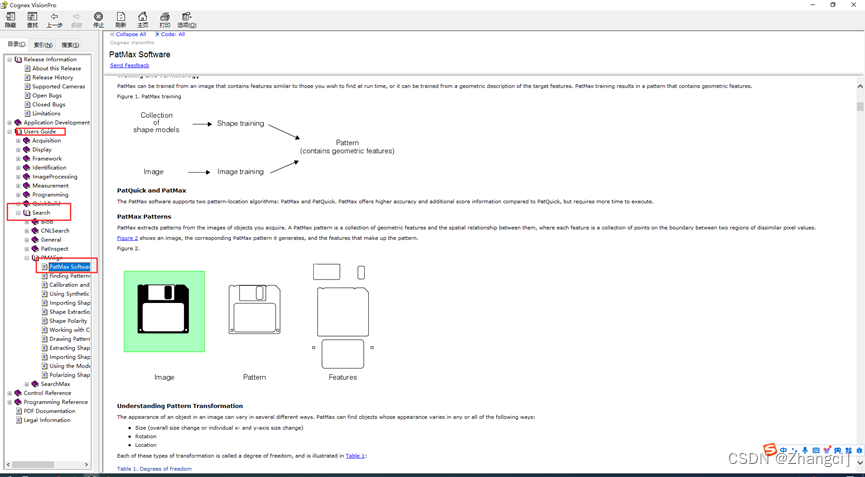The width and height of the screenshot is (865, 477).
Task: Collapse the Users Guide tree node
Action: tap(9, 132)
